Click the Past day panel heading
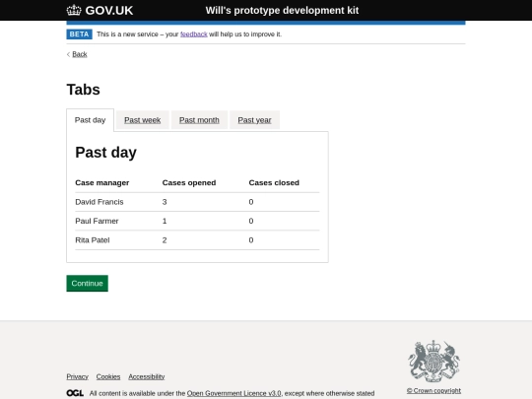532x399 pixels. [x=105, y=153]
